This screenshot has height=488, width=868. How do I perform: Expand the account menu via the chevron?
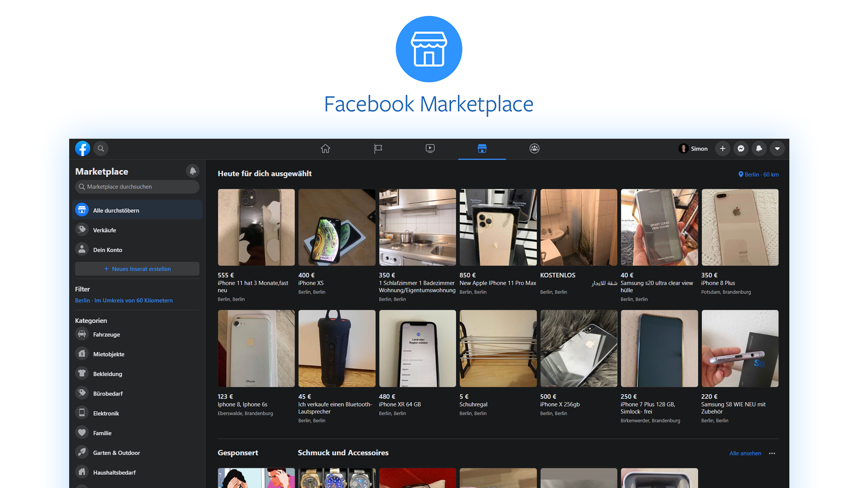click(x=777, y=148)
